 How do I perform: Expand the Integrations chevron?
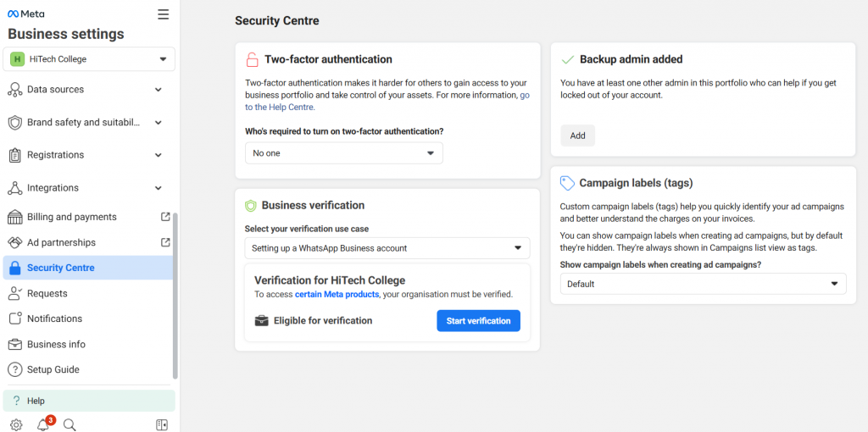tap(159, 188)
